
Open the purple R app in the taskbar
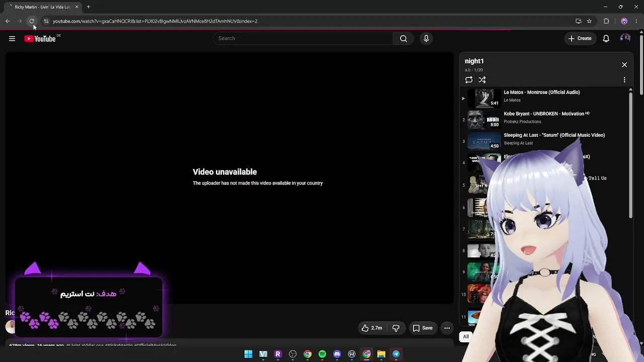click(278, 354)
